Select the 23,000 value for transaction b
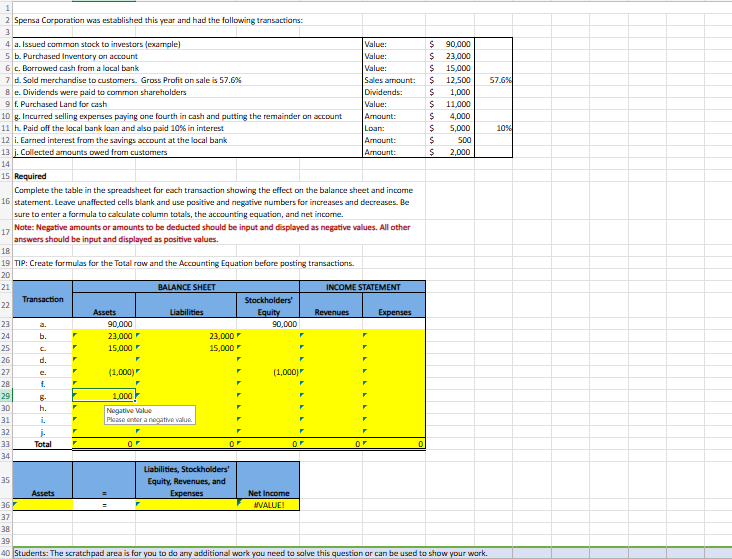Screen dimensions: 732x559 pos(450,56)
